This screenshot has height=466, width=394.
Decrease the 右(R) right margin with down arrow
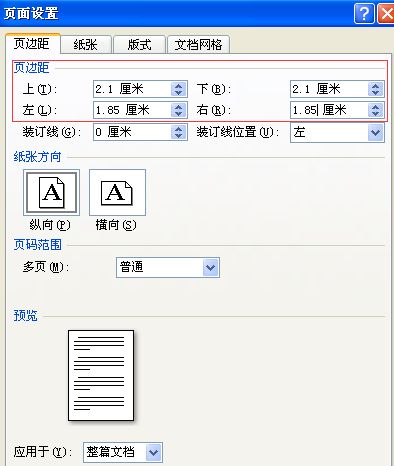[376, 114]
